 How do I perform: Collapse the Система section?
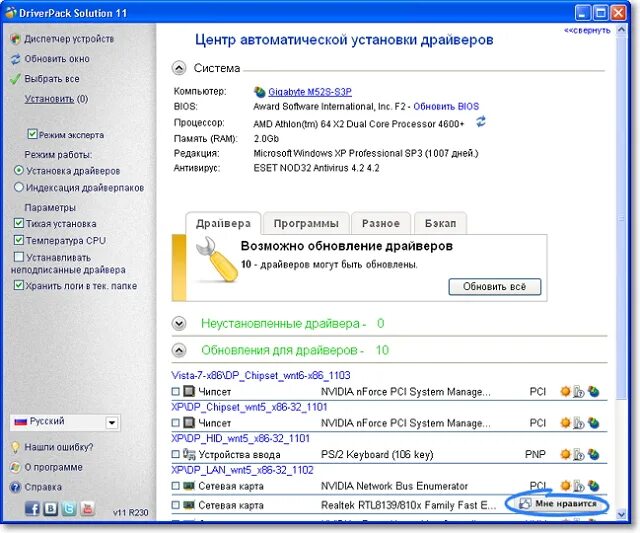pos(179,68)
